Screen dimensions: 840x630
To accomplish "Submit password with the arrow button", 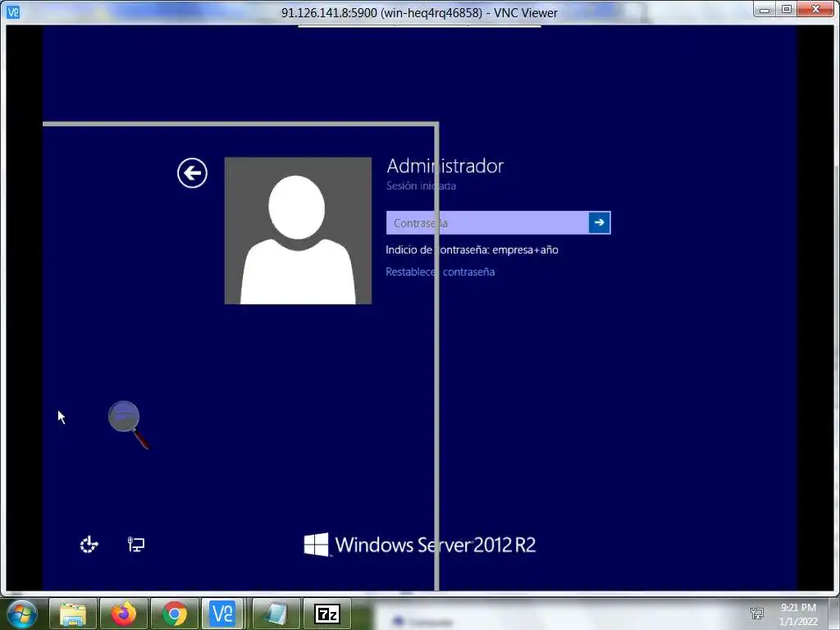I will (600, 223).
